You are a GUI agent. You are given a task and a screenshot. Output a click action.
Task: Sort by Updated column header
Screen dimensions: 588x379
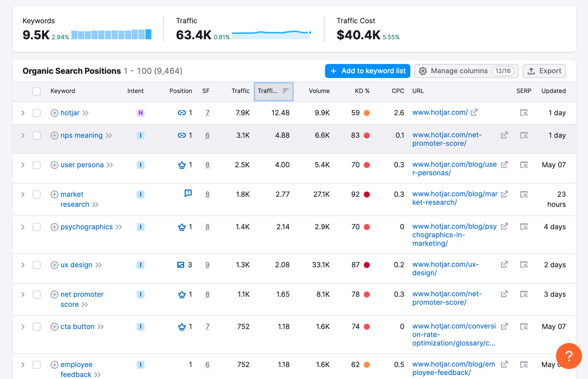click(554, 91)
